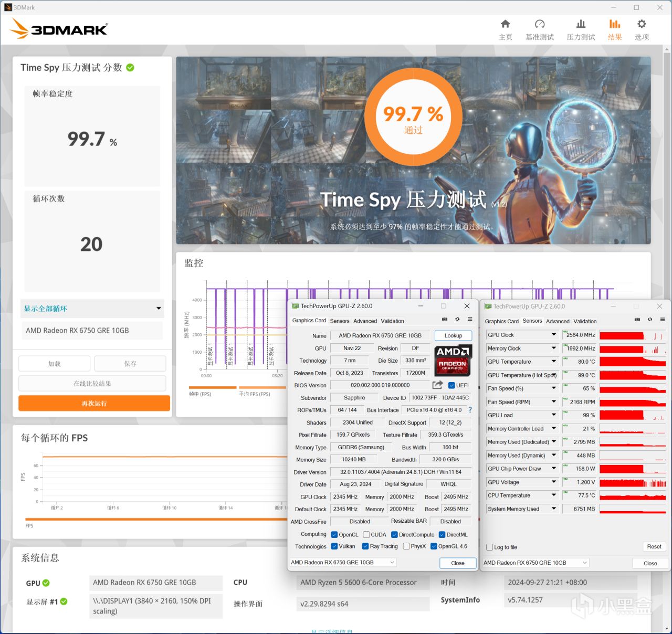Click the green checkmark next to GPU in 系统信息
The image size is (672, 634).
pos(46,583)
